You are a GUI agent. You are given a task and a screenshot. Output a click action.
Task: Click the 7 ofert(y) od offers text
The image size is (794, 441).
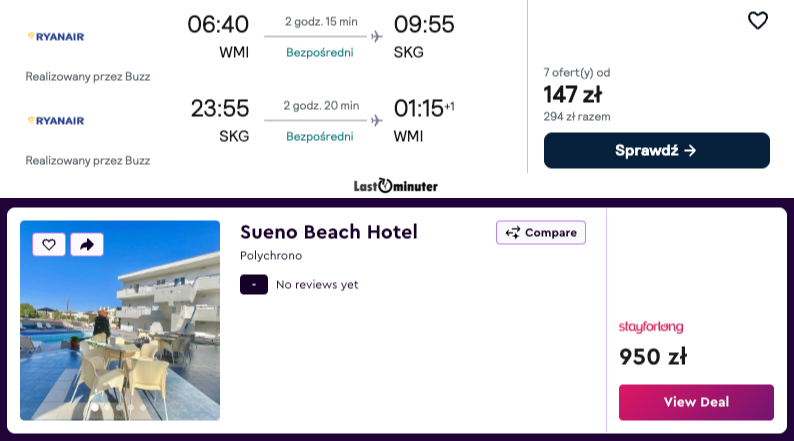[576, 73]
